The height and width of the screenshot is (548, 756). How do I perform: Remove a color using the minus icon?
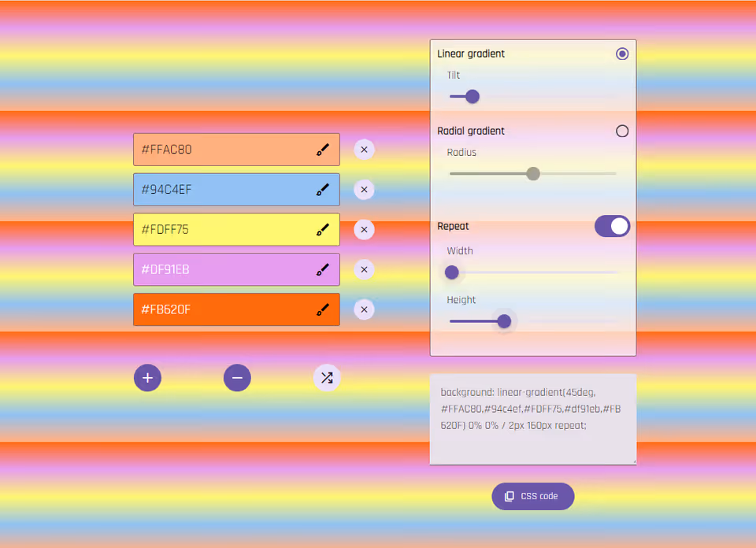[237, 378]
